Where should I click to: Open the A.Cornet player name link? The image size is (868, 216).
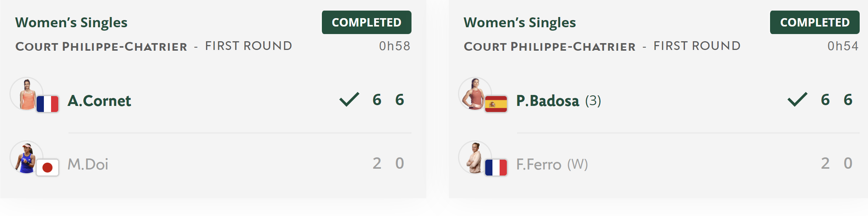pos(99,101)
